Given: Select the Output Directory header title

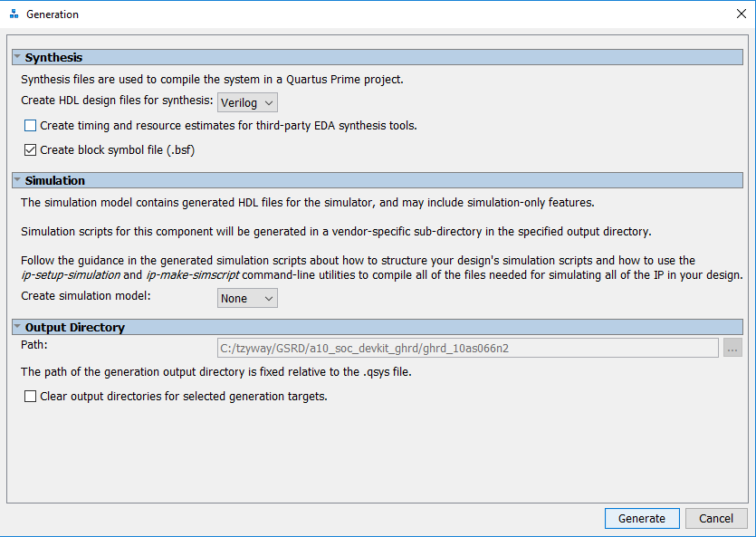Looking at the screenshot, I should (75, 328).
